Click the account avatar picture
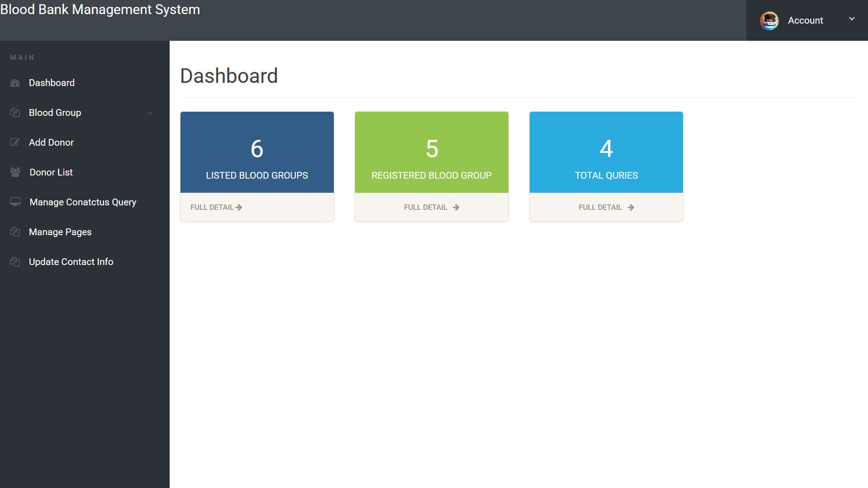868x488 pixels. (769, 21)
